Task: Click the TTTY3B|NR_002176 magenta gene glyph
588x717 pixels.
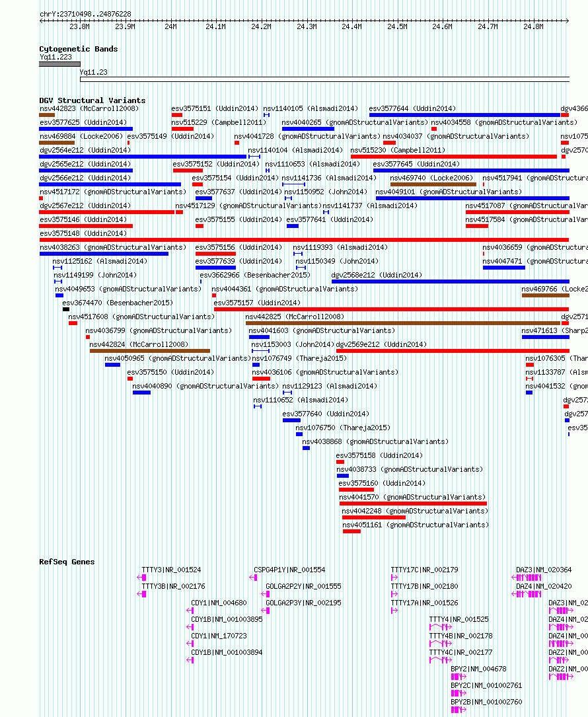Action: tap(142, 594)
